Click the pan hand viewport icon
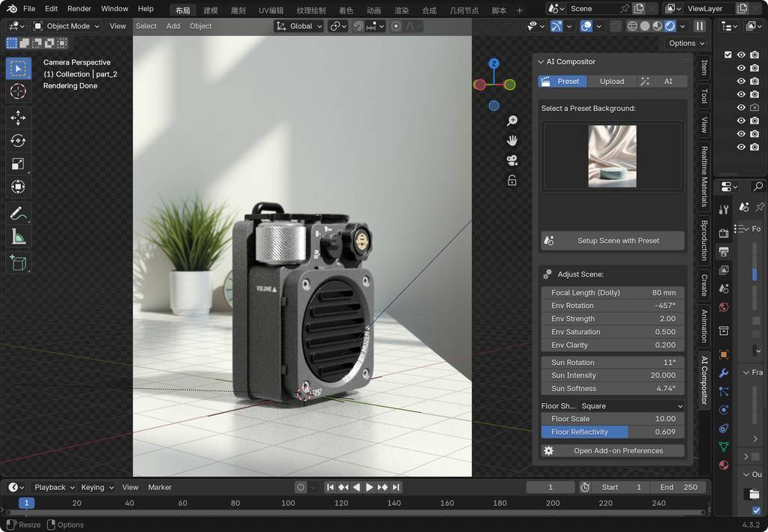The width and height of the screenshot is (768, 532). pos(512,140)
